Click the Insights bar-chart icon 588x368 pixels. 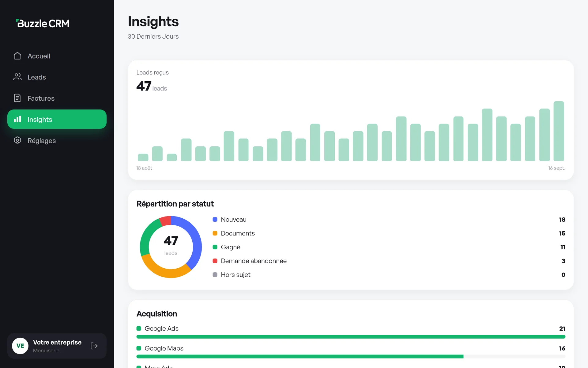point(17,119)
